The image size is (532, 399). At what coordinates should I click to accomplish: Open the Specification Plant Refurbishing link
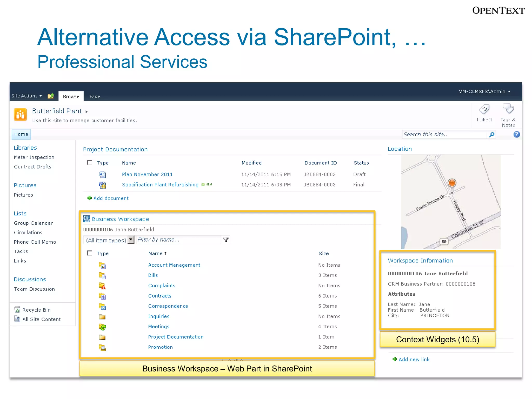pos(160,184)
